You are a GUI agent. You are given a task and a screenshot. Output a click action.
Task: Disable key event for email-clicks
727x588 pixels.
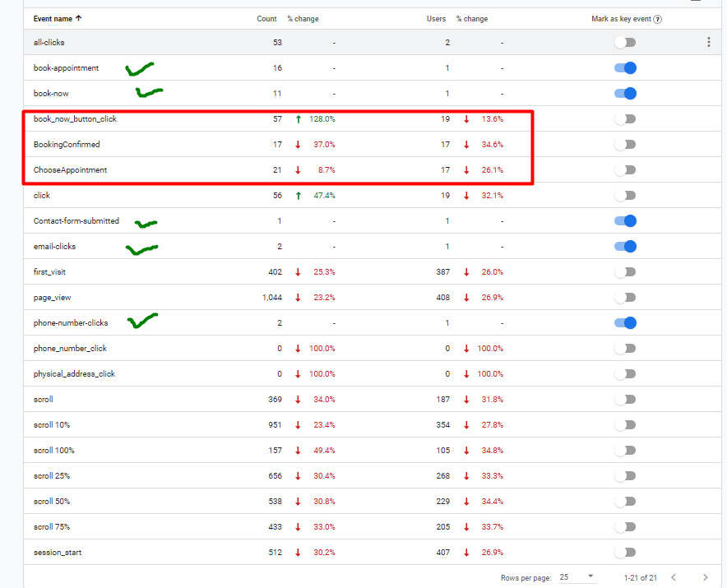(x=625, y=247)
